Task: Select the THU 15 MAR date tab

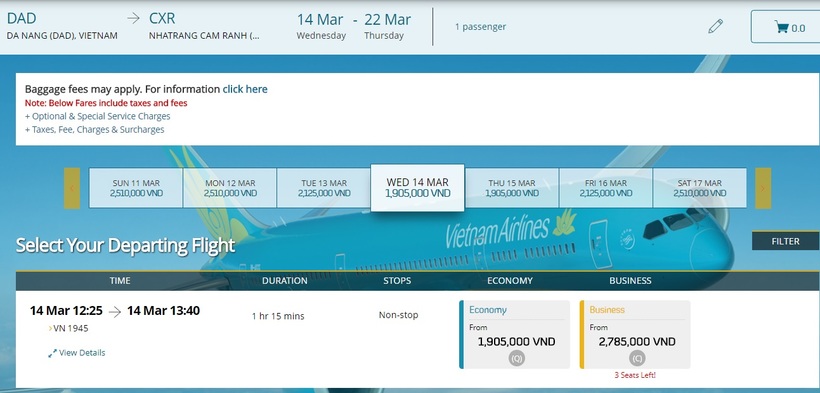Action: coord(512,188)
